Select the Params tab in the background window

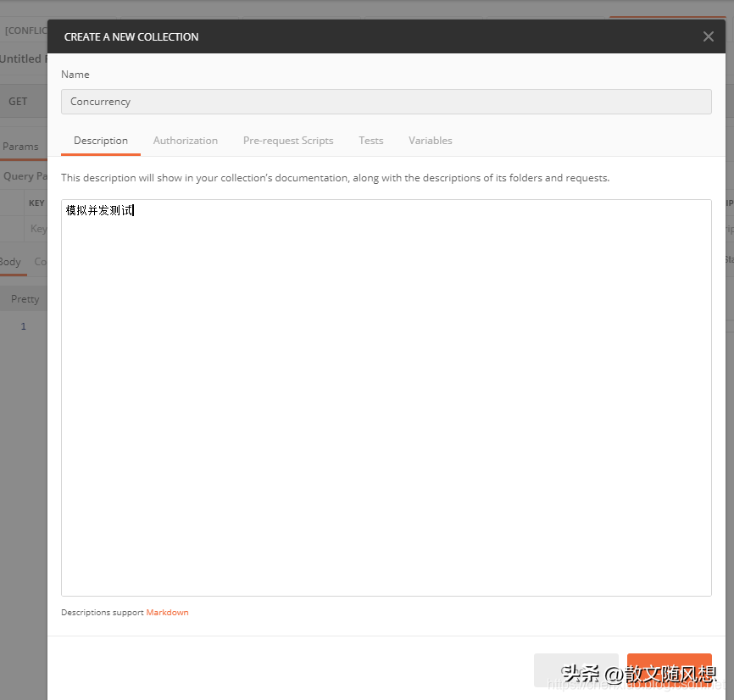[x=20, y=147]
